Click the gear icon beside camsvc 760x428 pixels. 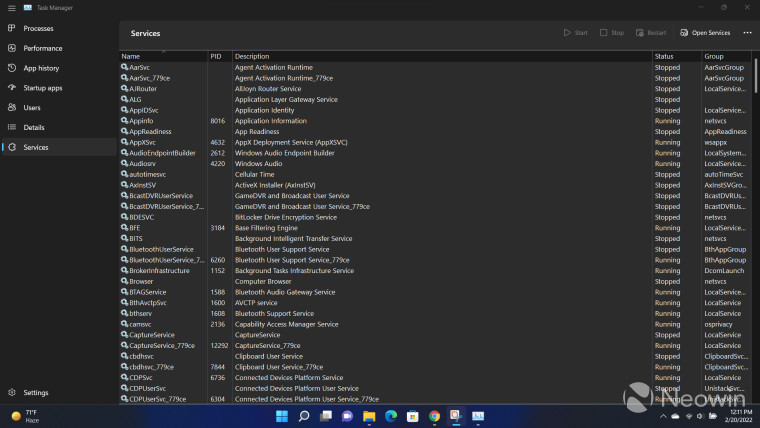point(125,324)
